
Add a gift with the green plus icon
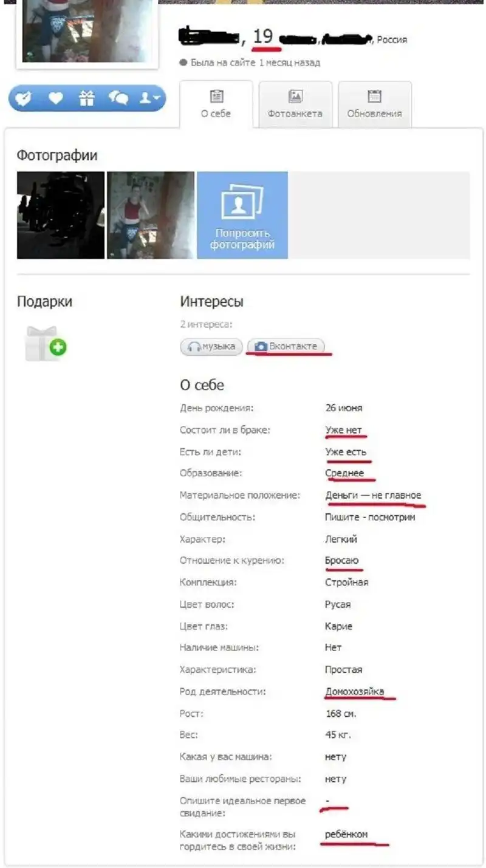[x=59, y=347]
